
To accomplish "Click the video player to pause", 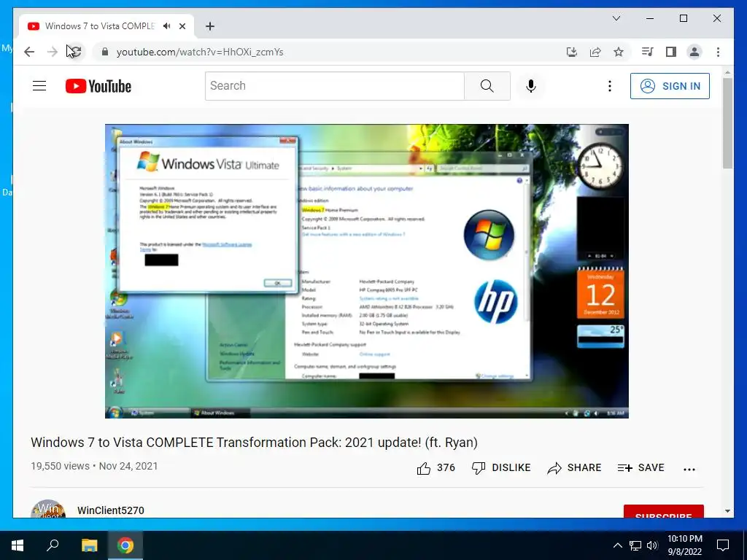I will [367, 271].
